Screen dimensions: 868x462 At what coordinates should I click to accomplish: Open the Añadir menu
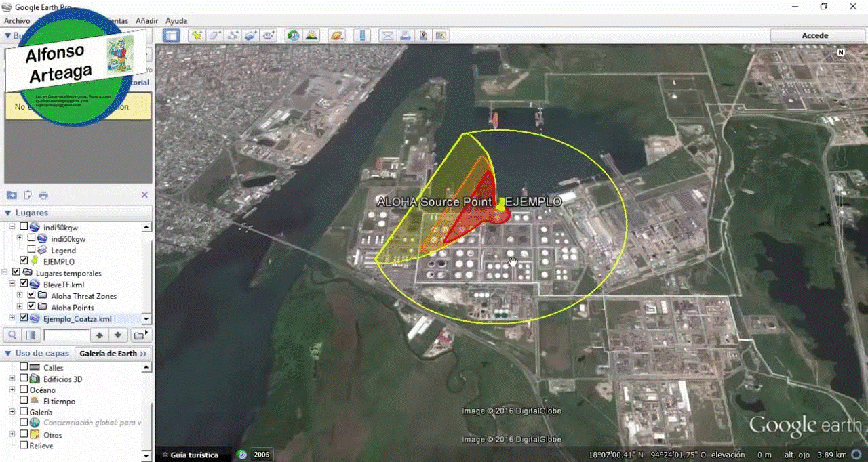point(147,21)
